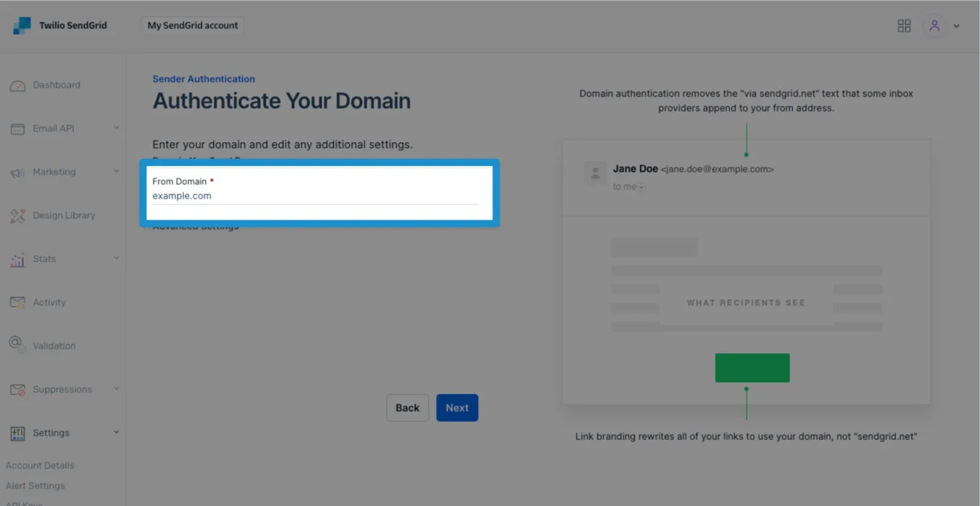
Task: Go to Account Details settings
Action: [x=40, y=465]
